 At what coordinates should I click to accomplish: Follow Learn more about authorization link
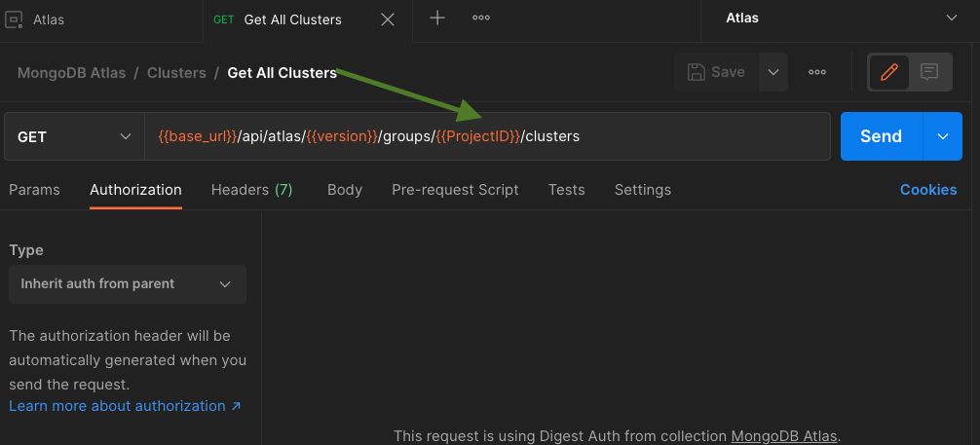[x=125, y=406]
